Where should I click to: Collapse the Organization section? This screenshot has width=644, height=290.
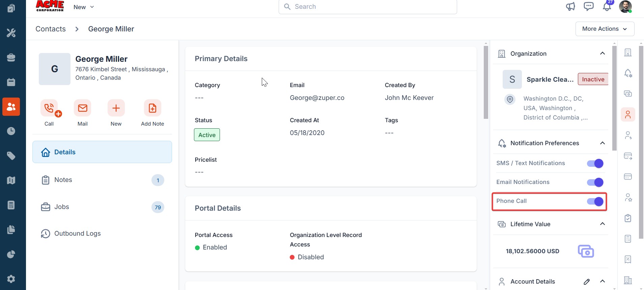click(x=603, y=54)
